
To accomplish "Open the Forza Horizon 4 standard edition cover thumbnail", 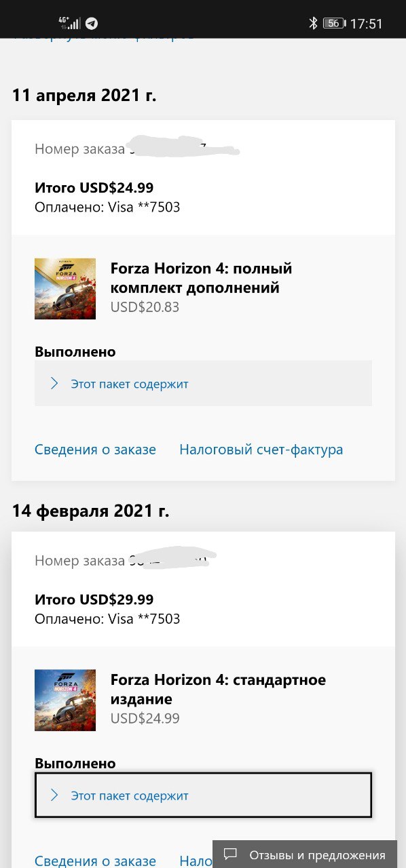I will (x=65, y=700).
